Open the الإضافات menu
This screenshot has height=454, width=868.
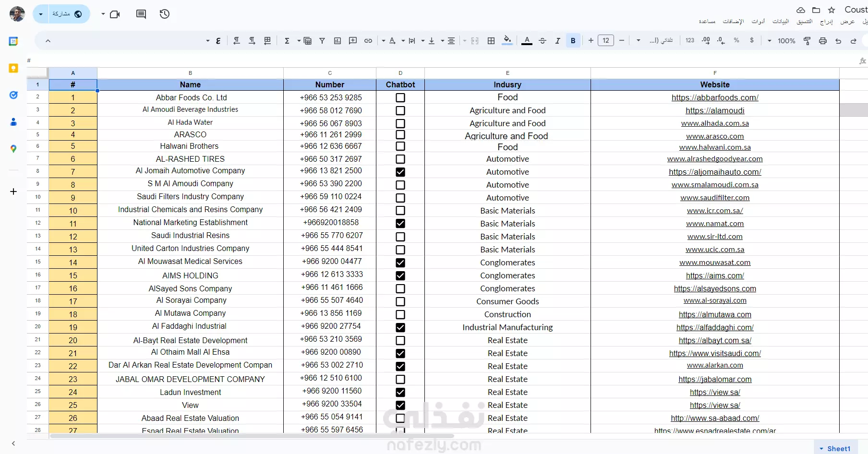(x=733, y=22)
